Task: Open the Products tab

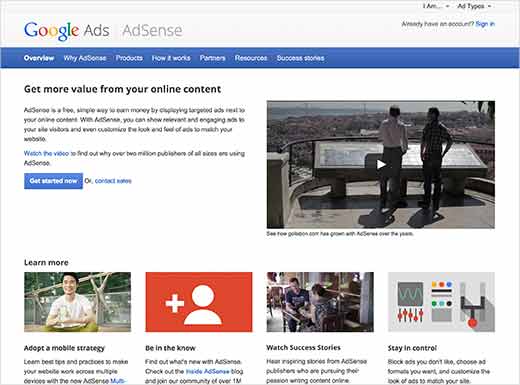Action: (x=129, y=58)
